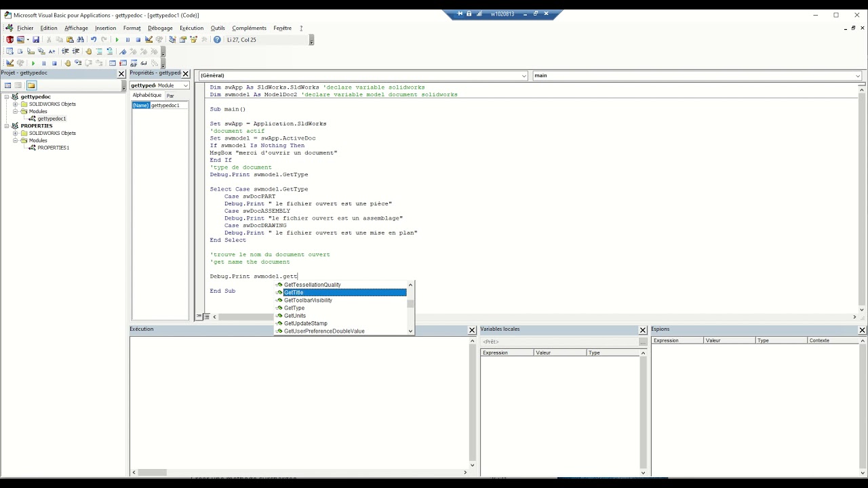The width and height of the screenshot is (868, 488).
Task: Collapse the PROPERTIES project node
Action: coord(7,126)
